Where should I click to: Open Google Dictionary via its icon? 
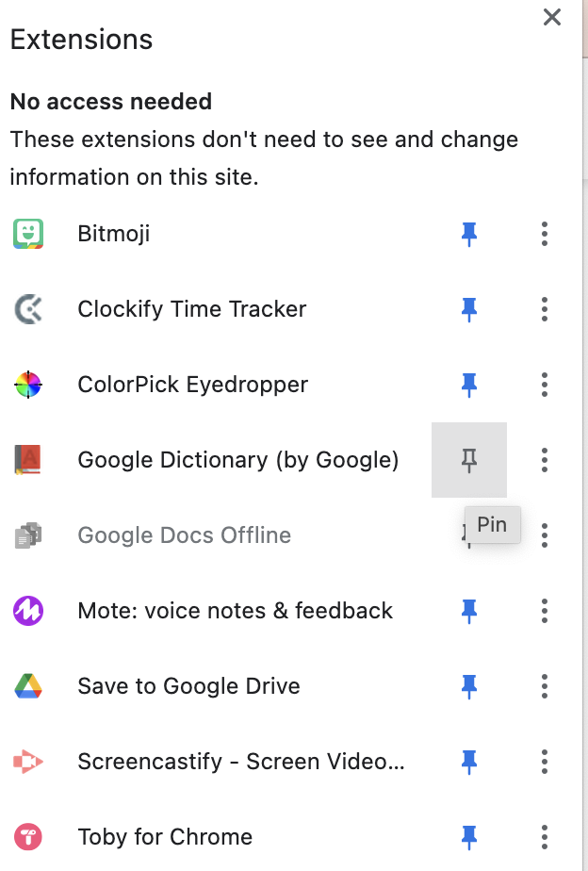point(27,460)
